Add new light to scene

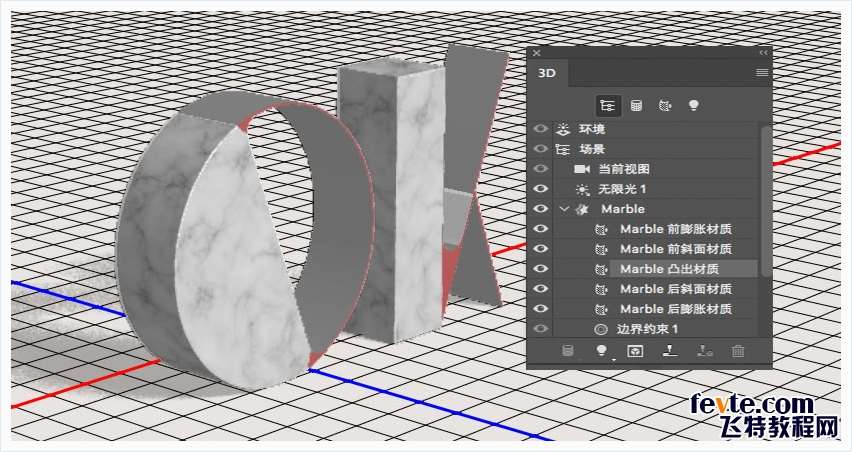click(x=601, y=350)
